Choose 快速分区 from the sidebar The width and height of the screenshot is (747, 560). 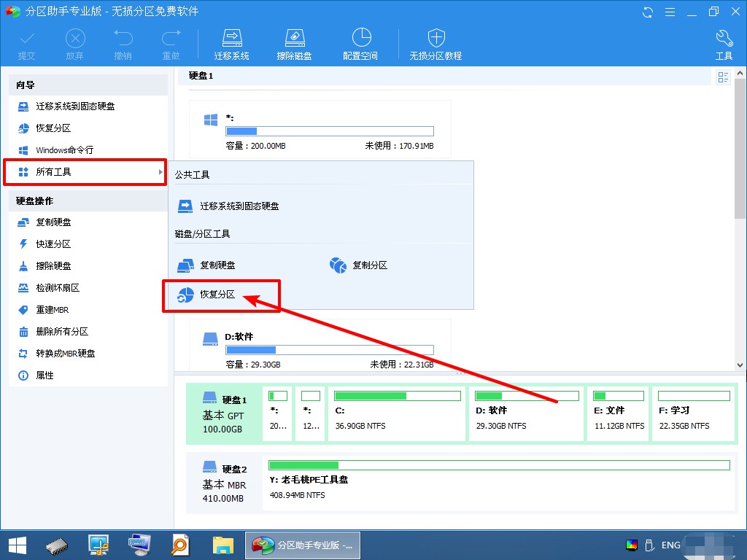[88, 244]
